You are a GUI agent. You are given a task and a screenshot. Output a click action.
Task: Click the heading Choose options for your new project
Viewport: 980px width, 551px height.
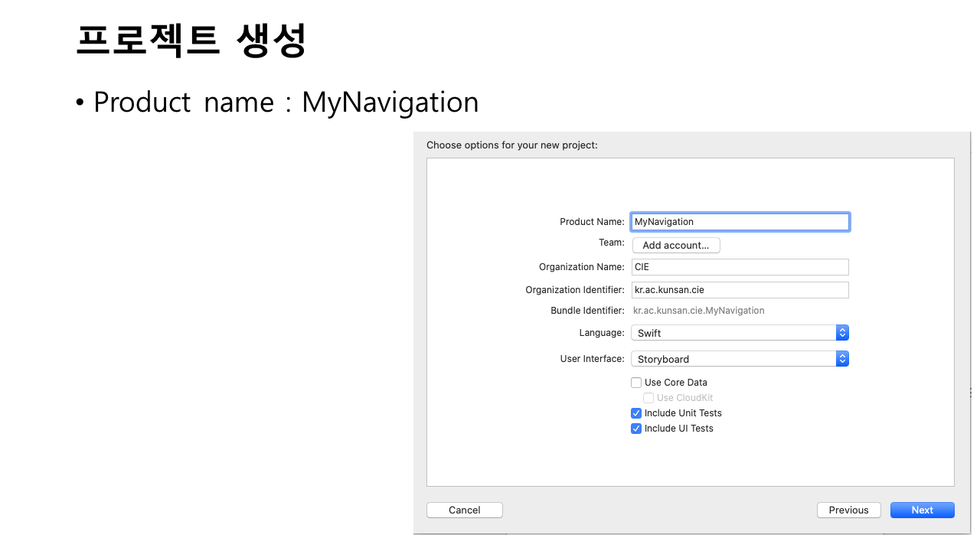tap(511, 145)
